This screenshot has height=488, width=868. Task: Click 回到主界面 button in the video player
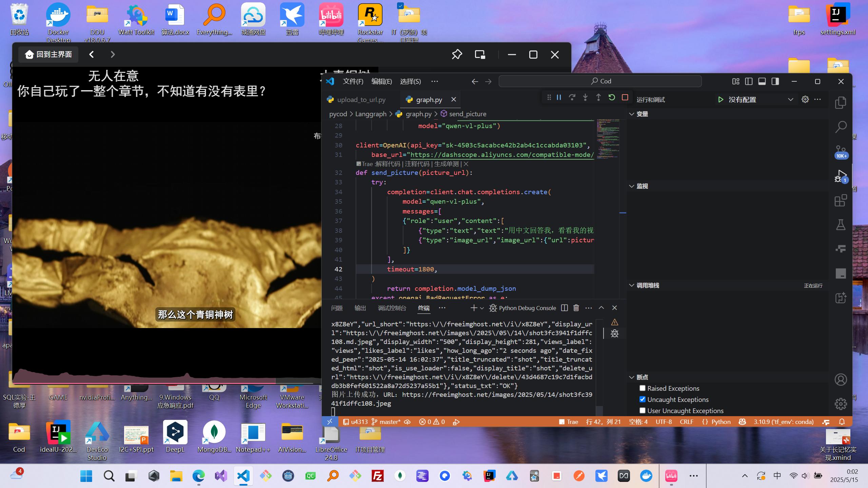(48, 55)
